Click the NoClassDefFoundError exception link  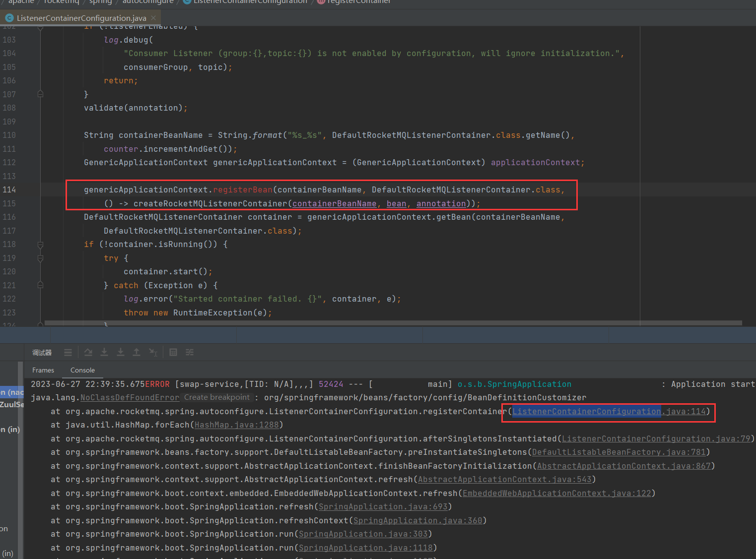pyautogui.click(x=130, y=398)
